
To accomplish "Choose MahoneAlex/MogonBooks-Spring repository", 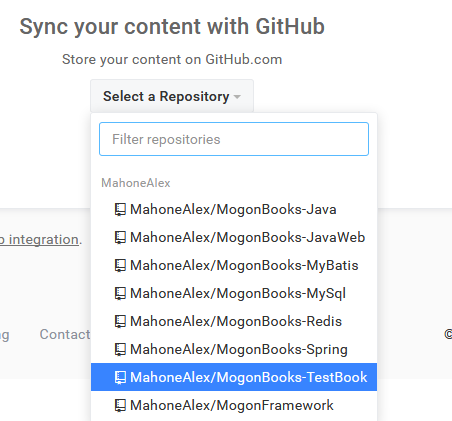I will pyautogui.click(x=234, y=350).
